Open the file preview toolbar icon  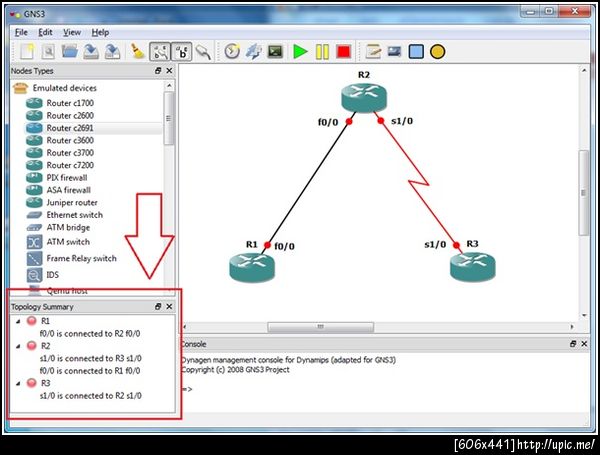coord(48,51)
